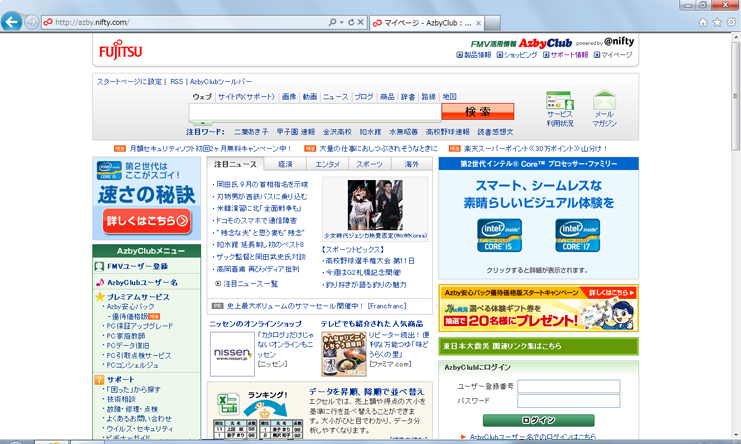Switch to the スポーツ news tab
Viewport: 741px width, 444px height.
pyautogui.click(x=369, y=164)
